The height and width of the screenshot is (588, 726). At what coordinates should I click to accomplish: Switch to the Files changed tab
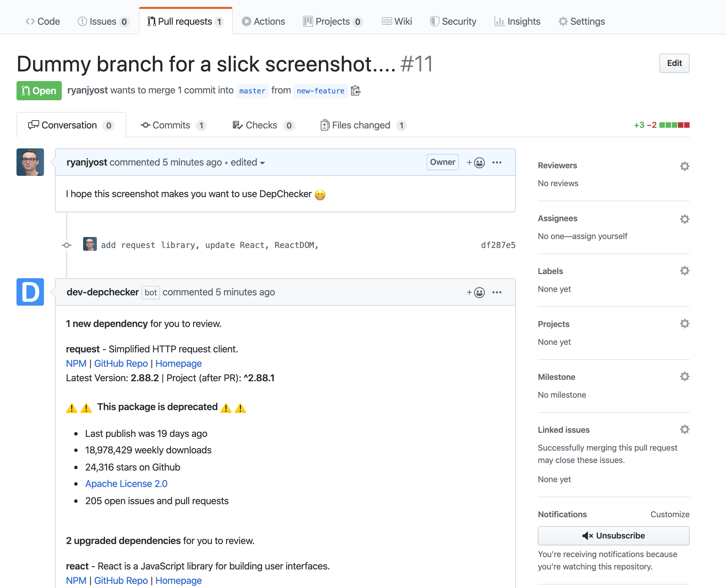pos(361,125)
